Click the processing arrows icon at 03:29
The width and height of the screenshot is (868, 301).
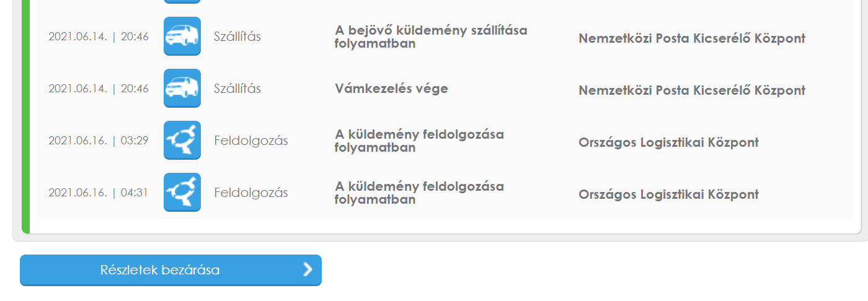tap(182, 140)
